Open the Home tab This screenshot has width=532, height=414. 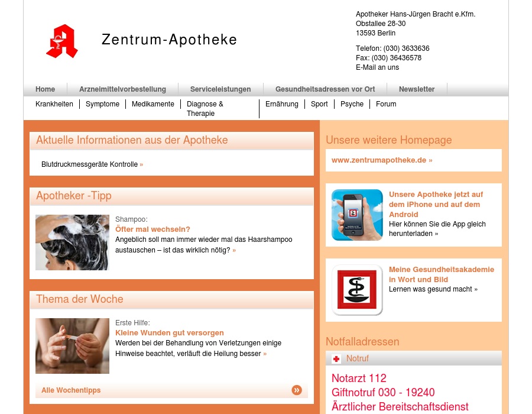tap(45, 89)
